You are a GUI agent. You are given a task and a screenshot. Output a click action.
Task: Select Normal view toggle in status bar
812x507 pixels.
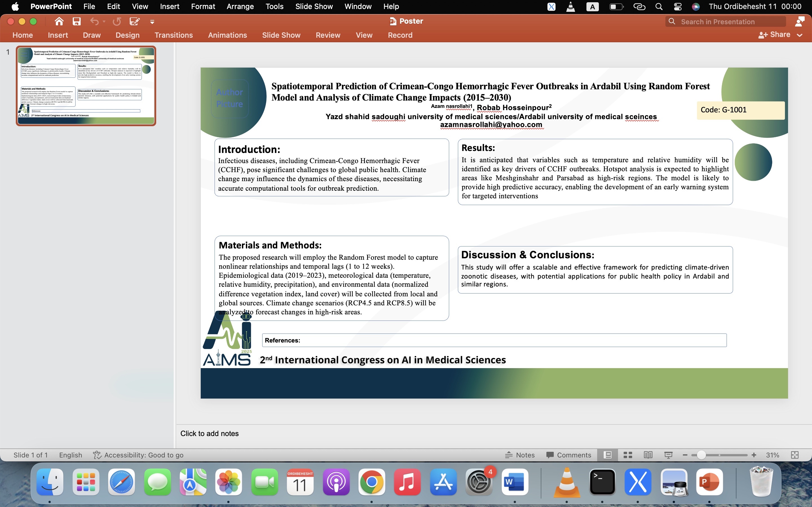pyautogui.click(x=607, y=455)
